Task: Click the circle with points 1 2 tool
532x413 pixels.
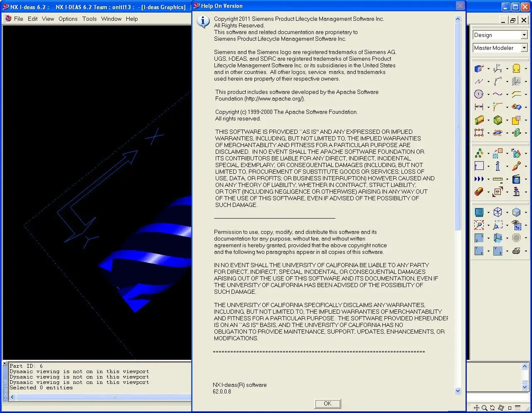Action: [479, 94]
